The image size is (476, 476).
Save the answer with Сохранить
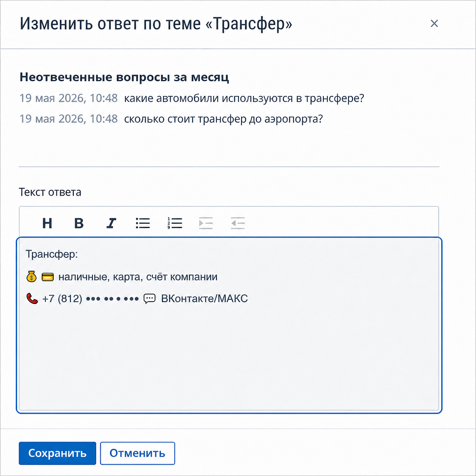point(57,453)
